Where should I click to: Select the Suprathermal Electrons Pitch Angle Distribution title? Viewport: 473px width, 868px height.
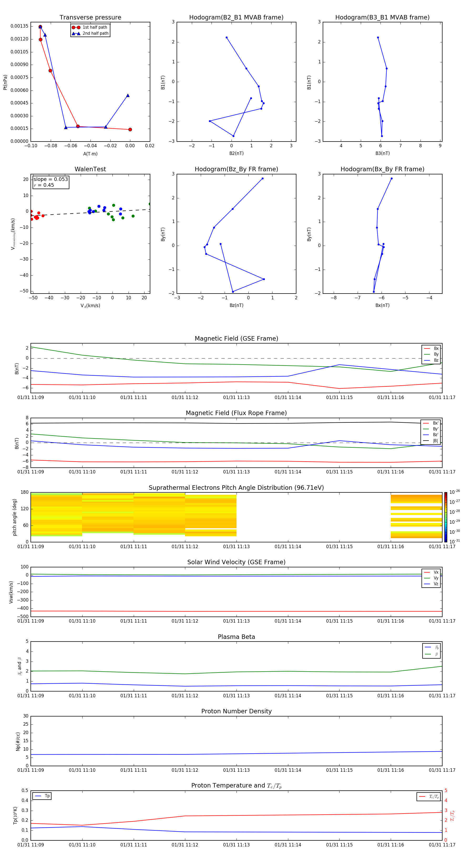[x=236, y=488]
